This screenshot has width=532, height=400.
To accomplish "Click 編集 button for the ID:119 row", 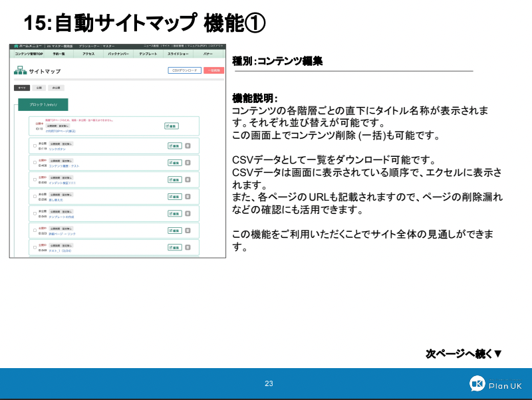I will point(175,146).
